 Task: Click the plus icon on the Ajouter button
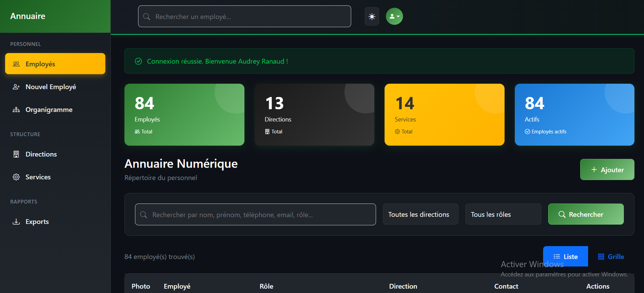tap(594, 170)
